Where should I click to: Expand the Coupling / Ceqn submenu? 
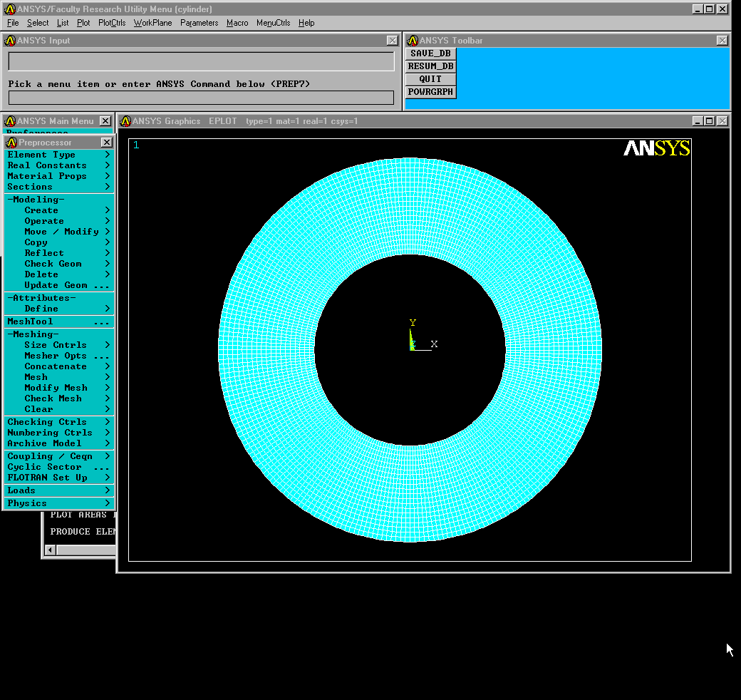(58, 456)
